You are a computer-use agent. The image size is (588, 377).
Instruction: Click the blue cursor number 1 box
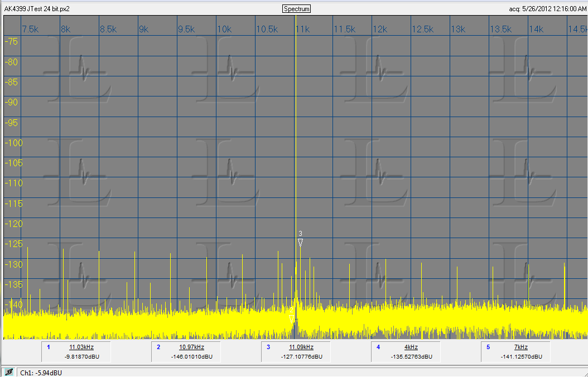[x=49, y=347]
